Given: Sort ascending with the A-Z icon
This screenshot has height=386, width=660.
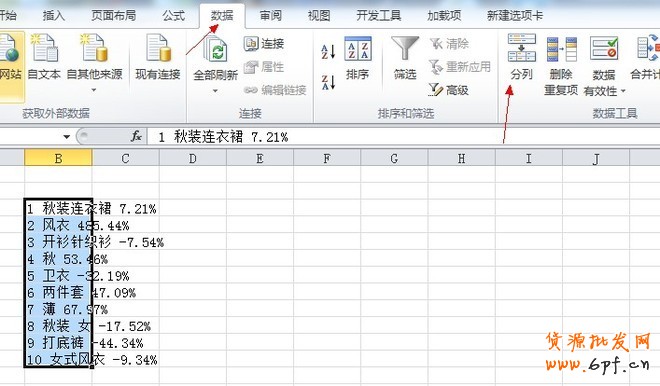Looking at the screenshot, I should click(x=328, y=51).
